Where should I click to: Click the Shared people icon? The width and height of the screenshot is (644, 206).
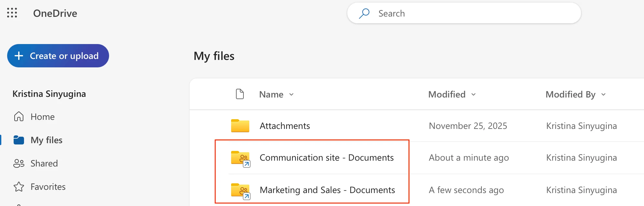click(x=19, y=163)
